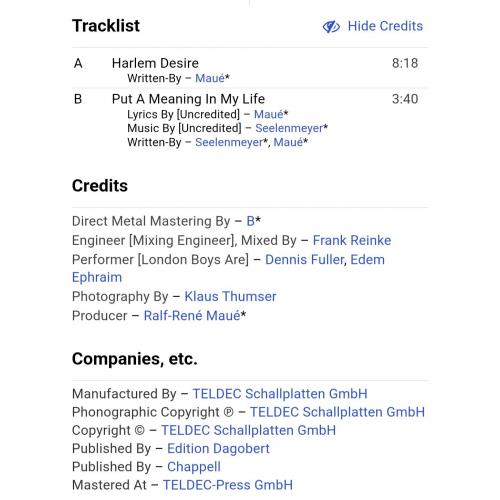
Task: Open Ralf-René Maué producer link
Action: click(192, 315)
